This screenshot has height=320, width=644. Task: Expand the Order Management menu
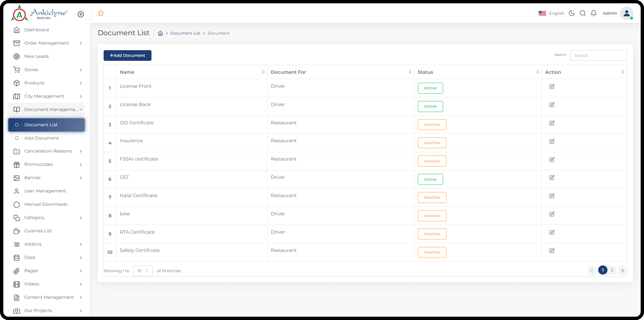click(x=46, y=43)
